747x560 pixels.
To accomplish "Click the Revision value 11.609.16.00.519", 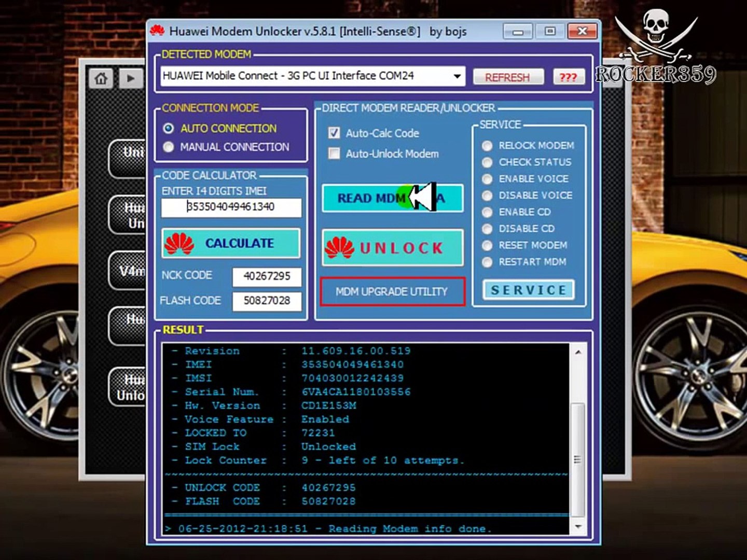I will click(356, 351).
